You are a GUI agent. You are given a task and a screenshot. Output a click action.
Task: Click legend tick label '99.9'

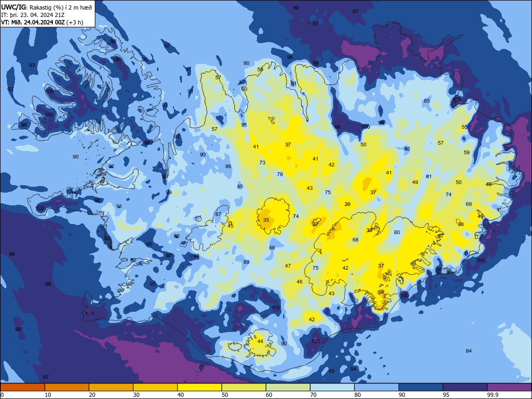tap(493, 395)
